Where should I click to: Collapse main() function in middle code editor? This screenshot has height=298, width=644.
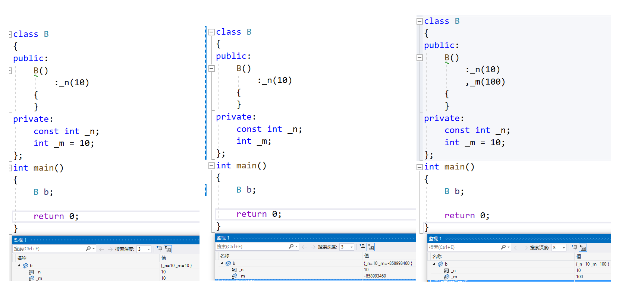211,166
